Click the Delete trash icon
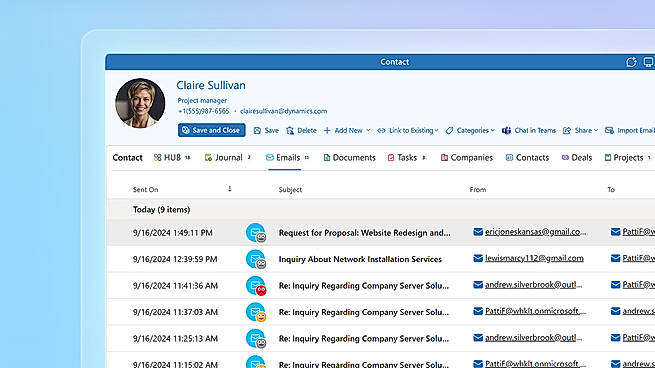The width and height of the screenshot is (655, 368). 290,131
